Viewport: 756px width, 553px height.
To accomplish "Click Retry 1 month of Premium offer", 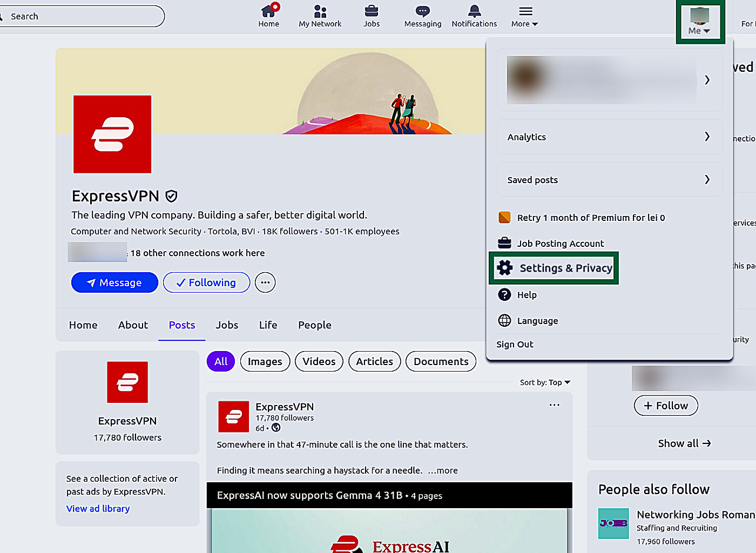I will [x=591, y=218].
